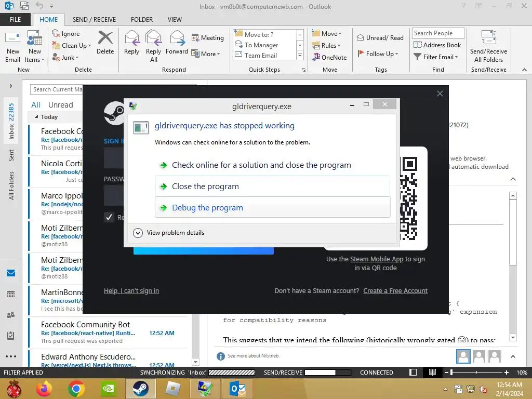This screenshot has height=399, width=532.
Task: Select 'Move to: ?' quick step
Action: [x=265, y=35]
